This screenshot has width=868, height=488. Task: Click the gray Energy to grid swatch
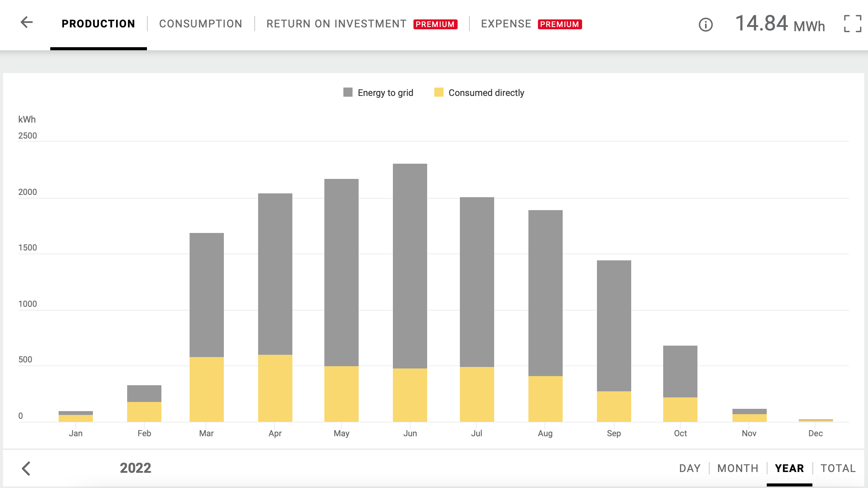pyautogui.click(x=348, y=92)
